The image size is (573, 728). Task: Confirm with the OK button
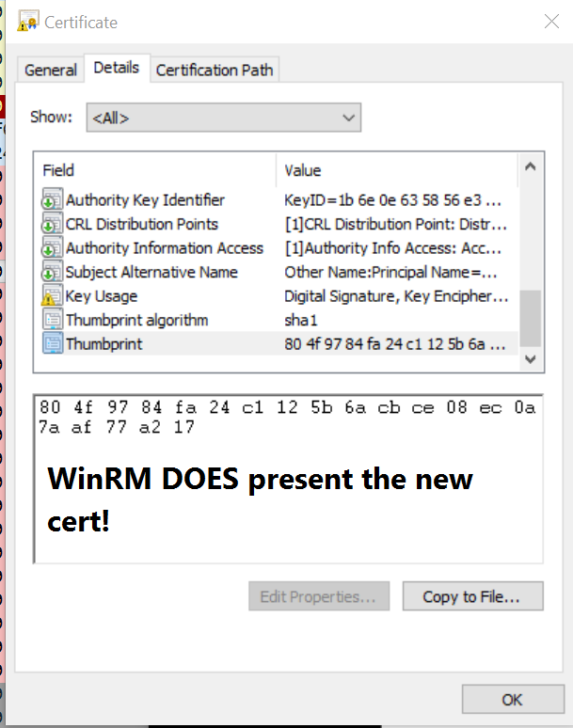coord(511,700)
